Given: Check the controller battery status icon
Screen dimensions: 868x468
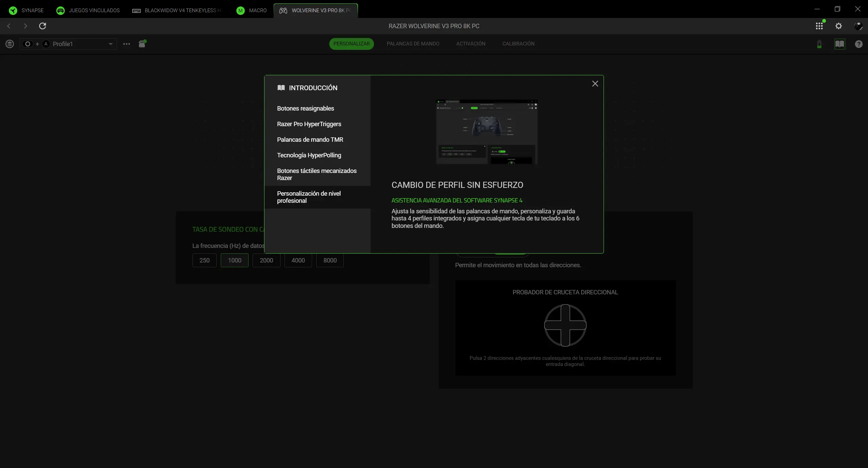Looking at the screenshot, I should point(819,44).
